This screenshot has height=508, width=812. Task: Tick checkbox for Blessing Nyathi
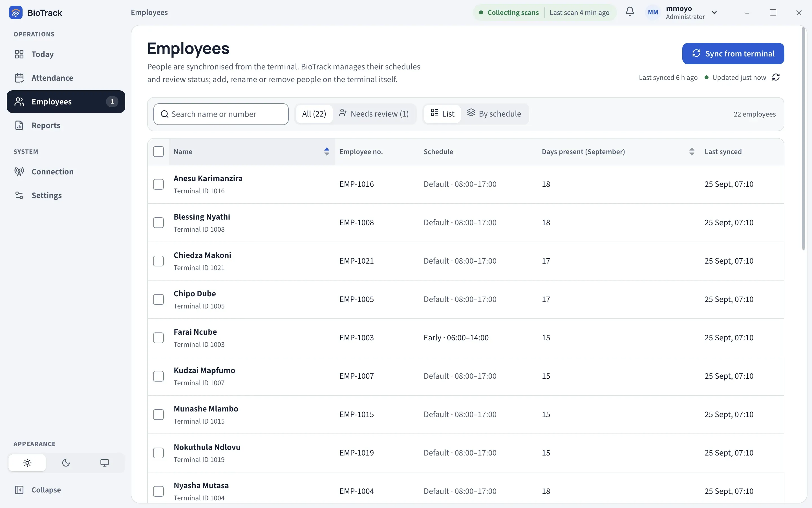pyautogui.click(x=158, y=222)
